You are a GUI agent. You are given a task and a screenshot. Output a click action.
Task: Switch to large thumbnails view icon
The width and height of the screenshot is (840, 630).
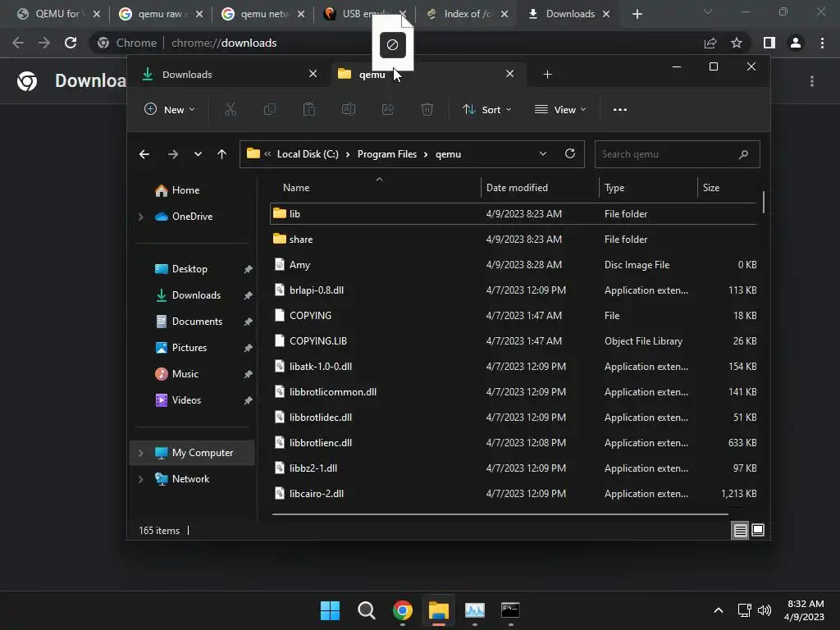pyautogui.click(x=758, y=531)
